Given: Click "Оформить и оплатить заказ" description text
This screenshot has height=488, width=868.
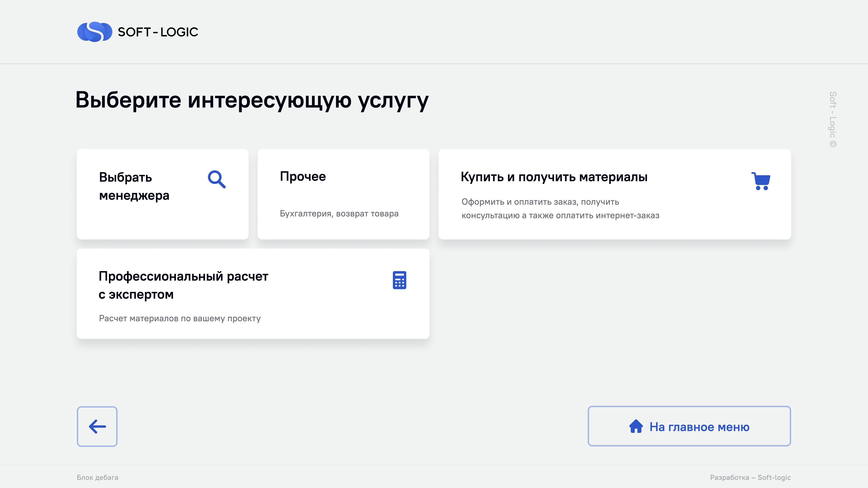Looking at the screenshot, I should click(x=560, y=209).
